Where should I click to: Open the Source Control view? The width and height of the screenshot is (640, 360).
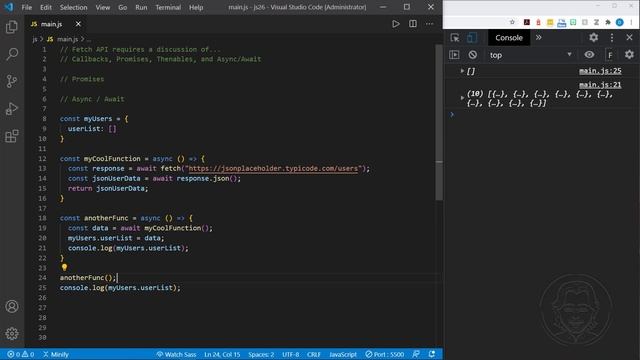12,81
